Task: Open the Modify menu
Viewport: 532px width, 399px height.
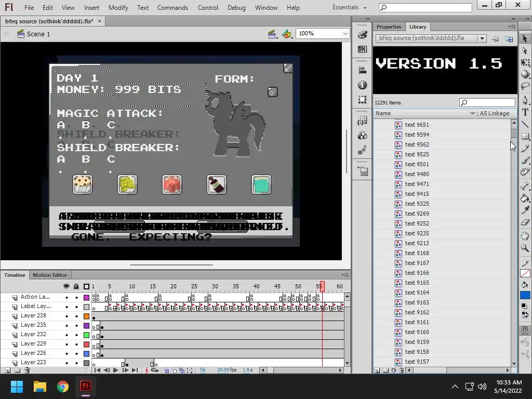Action: [118, 7]
